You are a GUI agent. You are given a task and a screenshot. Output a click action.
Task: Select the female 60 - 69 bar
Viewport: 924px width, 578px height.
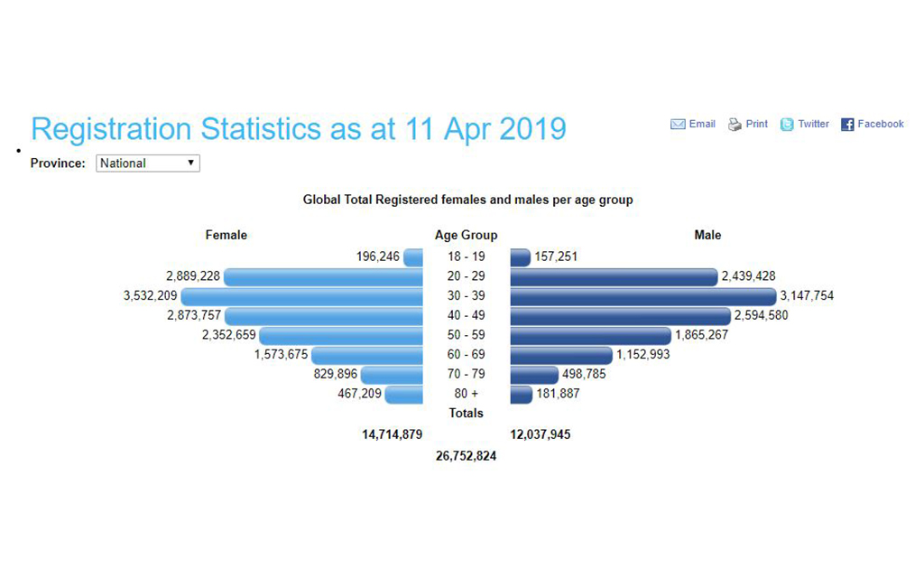[367, 355]
